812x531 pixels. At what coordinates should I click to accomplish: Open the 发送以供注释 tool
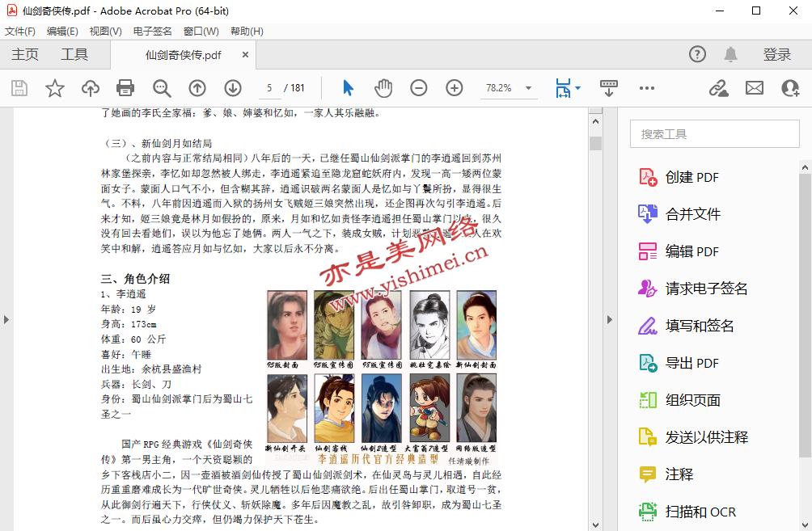693,437
